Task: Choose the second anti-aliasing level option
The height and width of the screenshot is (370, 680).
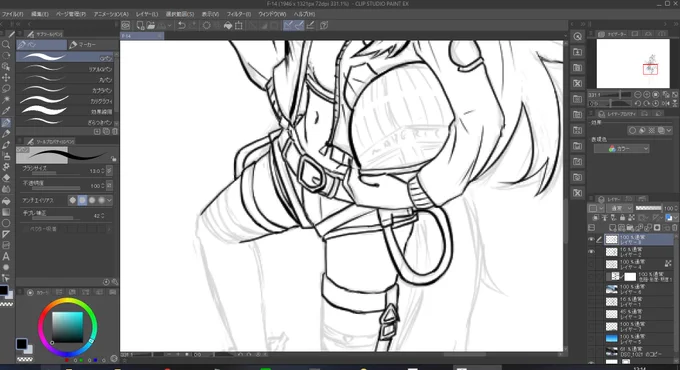Action: click(x=82, y=200)
